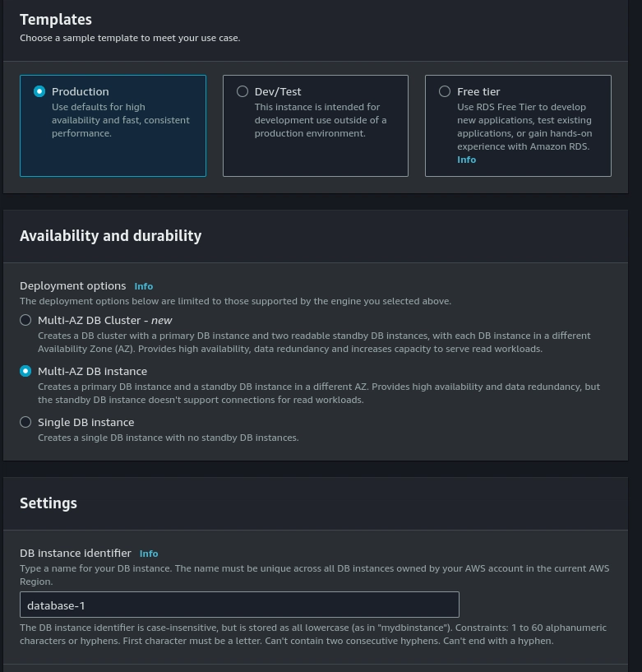642x672 pixels.
Task: Choose the Dev/Test template option
Action: [242, 91]
